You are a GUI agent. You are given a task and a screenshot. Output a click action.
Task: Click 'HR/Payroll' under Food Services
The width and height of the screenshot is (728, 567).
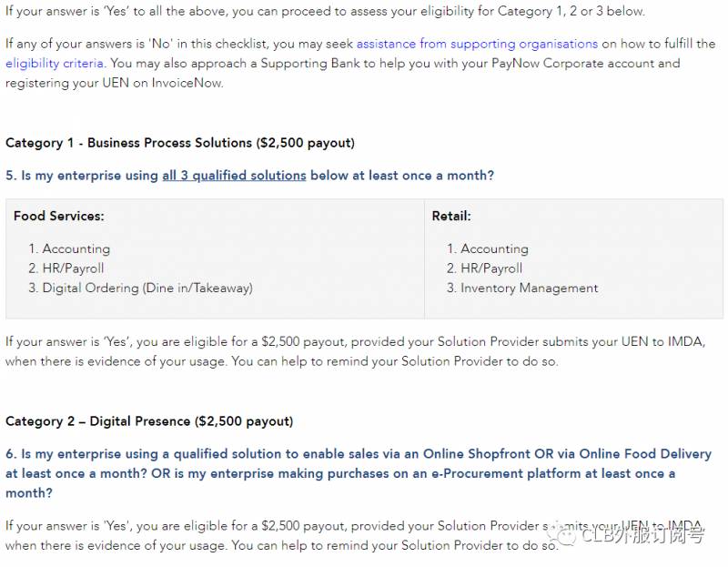click(x=73, y=268)
